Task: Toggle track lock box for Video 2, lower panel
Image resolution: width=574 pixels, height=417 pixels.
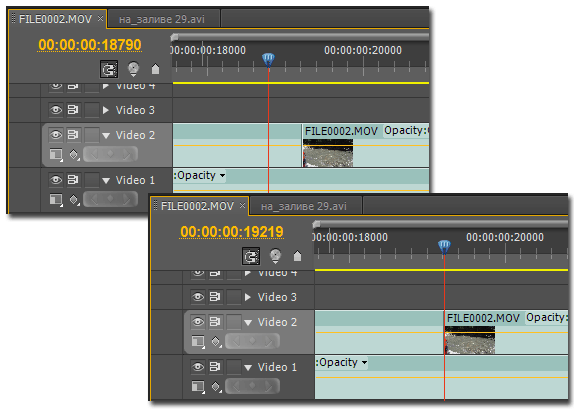Action: 234,322
